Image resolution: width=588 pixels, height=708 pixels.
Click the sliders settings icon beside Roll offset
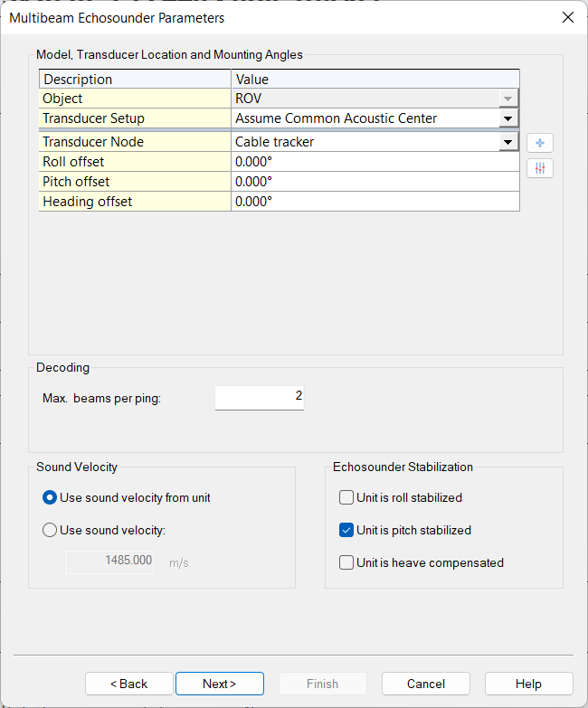(x=540, y=168)
